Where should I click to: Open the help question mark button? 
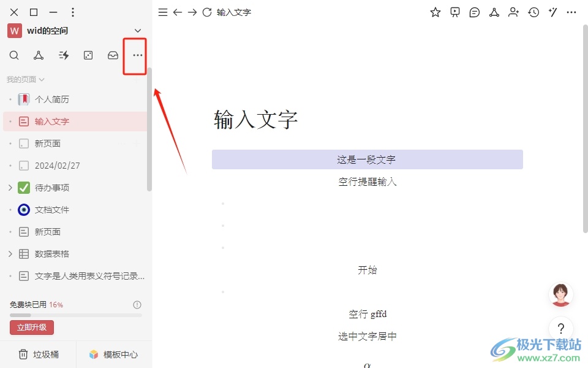(x=561, y=329)
